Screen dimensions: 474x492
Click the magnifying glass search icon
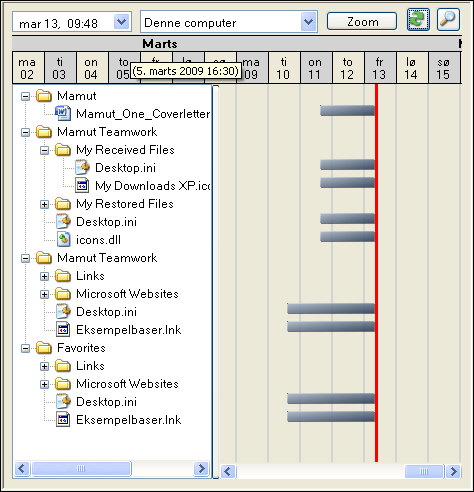[x=448, y=20]
